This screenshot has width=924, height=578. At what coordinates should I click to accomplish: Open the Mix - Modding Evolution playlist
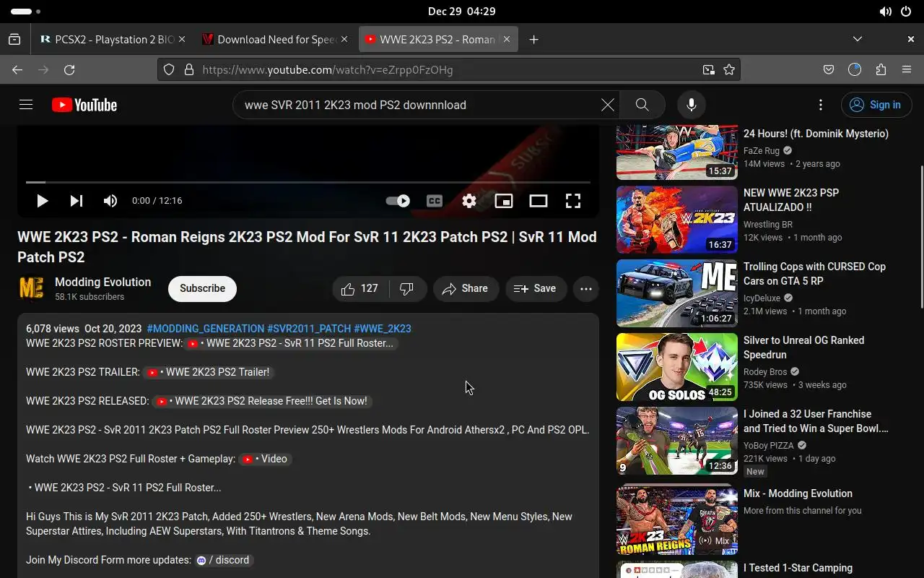[x=798, y=493]
